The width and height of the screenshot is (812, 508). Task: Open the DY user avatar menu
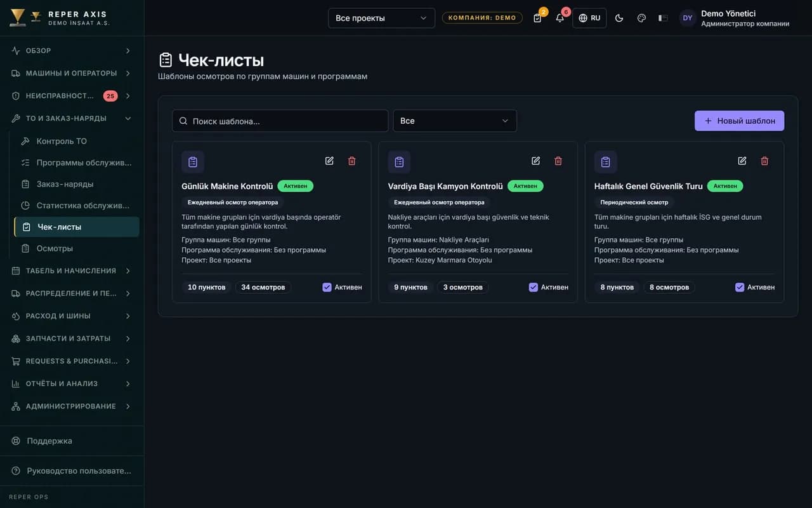click(688, 18)
